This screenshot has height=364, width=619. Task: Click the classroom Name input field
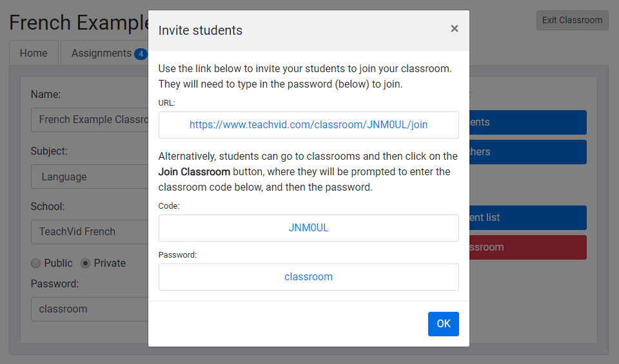90,120
